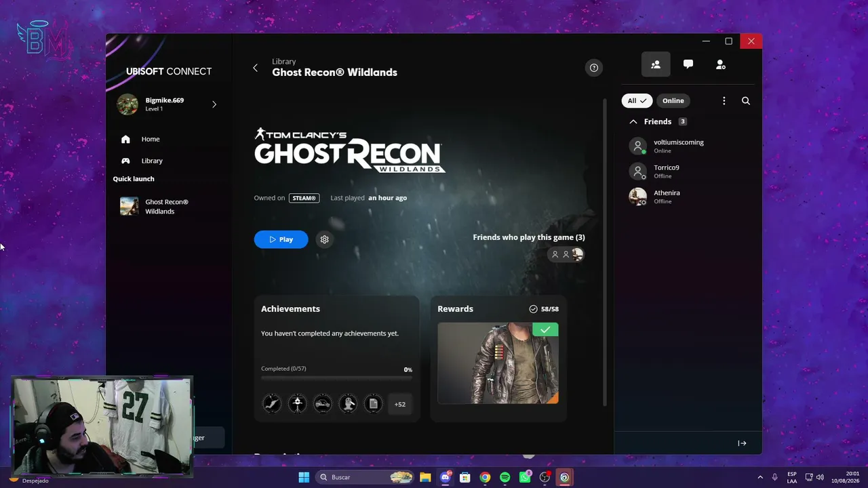Image resolution: width=868 pixels, height=488 pixels.
Task: Open WhatsApp from the taskbar
Action: 525,477
